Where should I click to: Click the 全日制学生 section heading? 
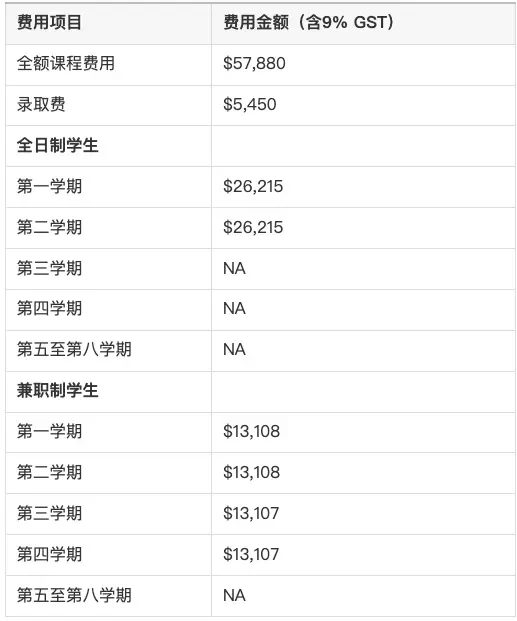57,145
